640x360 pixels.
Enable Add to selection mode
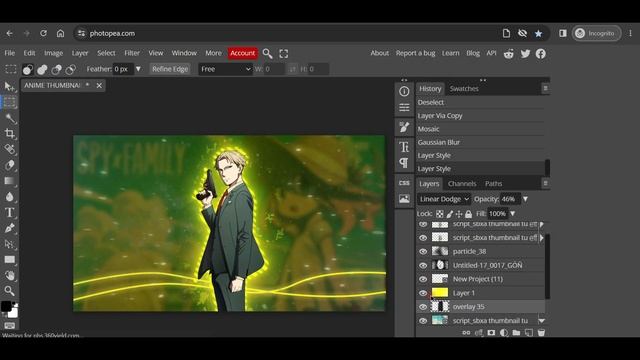pyautogui.click(x=42, y=69)
